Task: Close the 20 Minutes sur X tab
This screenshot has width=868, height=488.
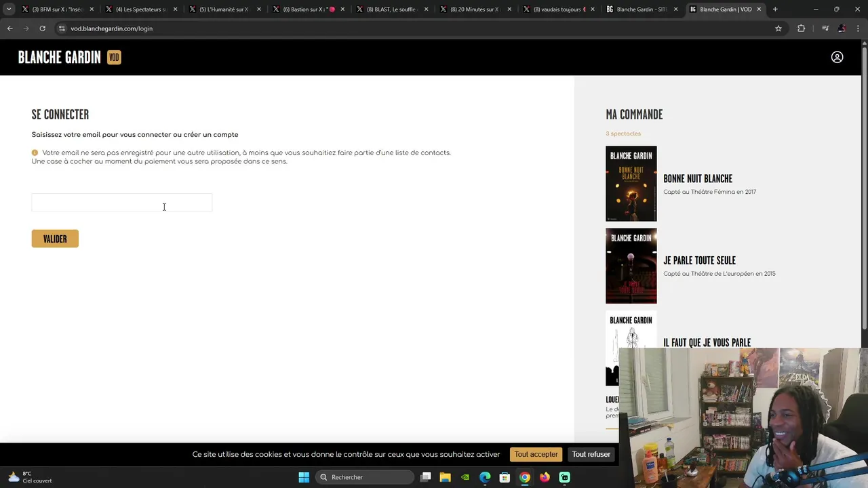Action: click(x=509, y=9)
